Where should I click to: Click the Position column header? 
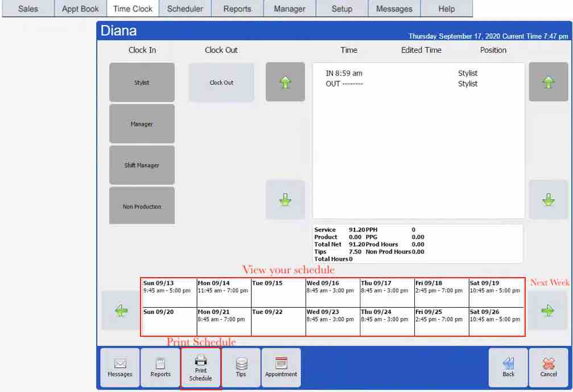point(493,50)
